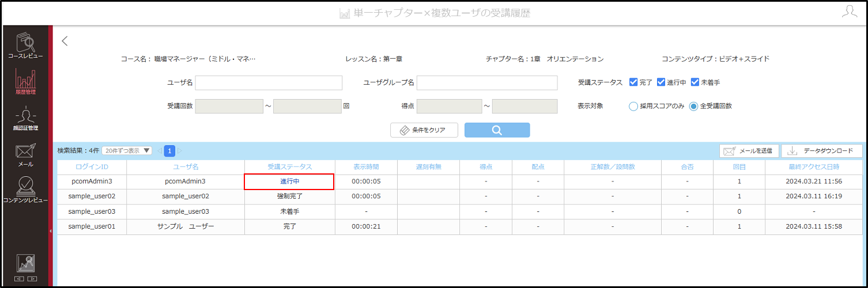
Task: Click the メールを送信 button
Action: 749,151
